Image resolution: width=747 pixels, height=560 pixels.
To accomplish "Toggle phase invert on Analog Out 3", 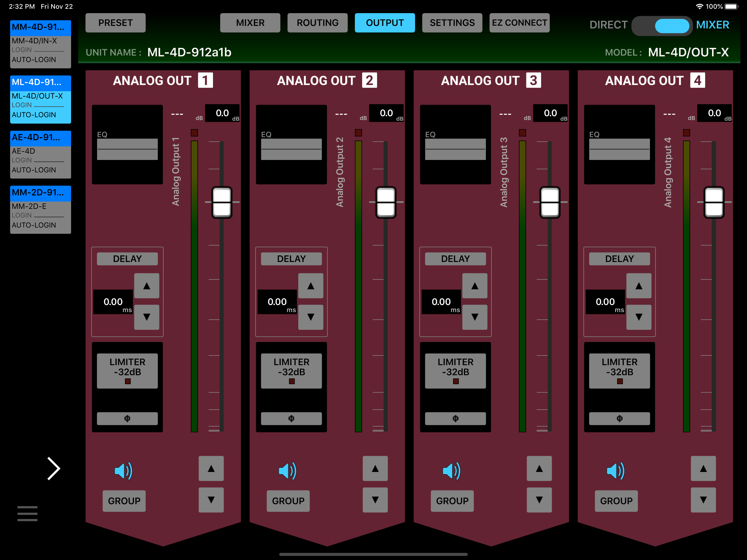I will click(x=456, y=418).
